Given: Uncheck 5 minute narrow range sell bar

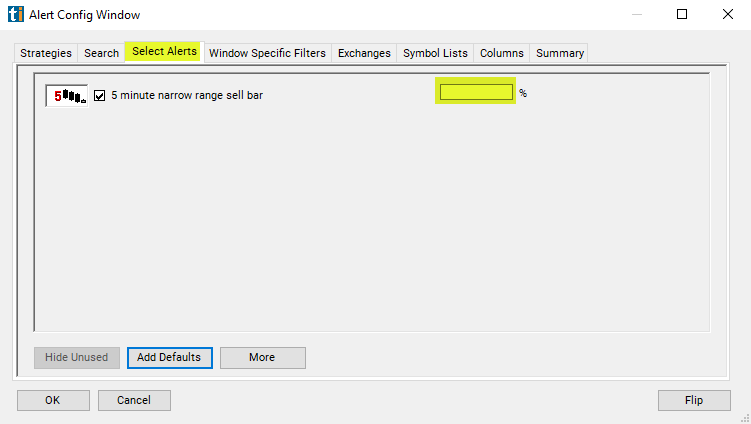Looking at the screenshot, I should coord(100,95).
